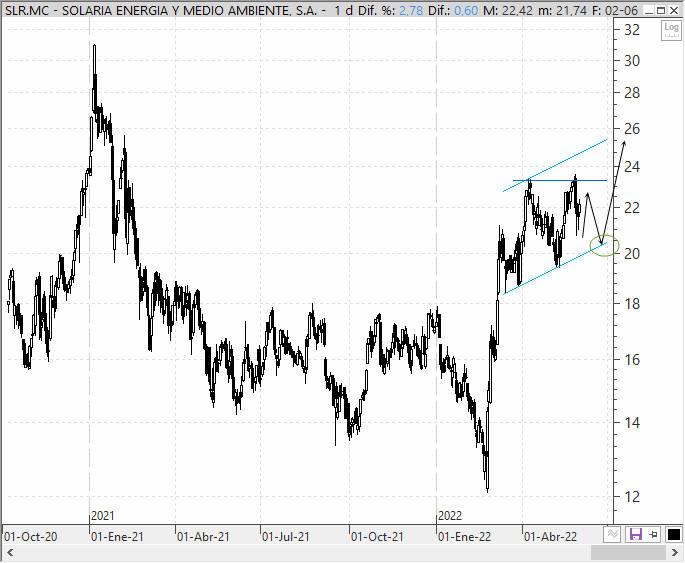Click price axis label 30
685x563 pixels.
[x=632, y=61]
